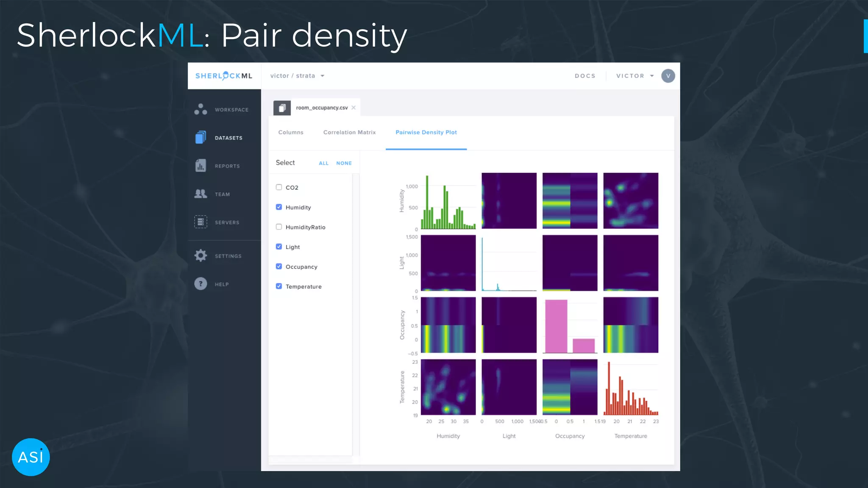The image size is (868, 488).
Task: Click the WORKSPACE sidebar label
Action: 231,110
